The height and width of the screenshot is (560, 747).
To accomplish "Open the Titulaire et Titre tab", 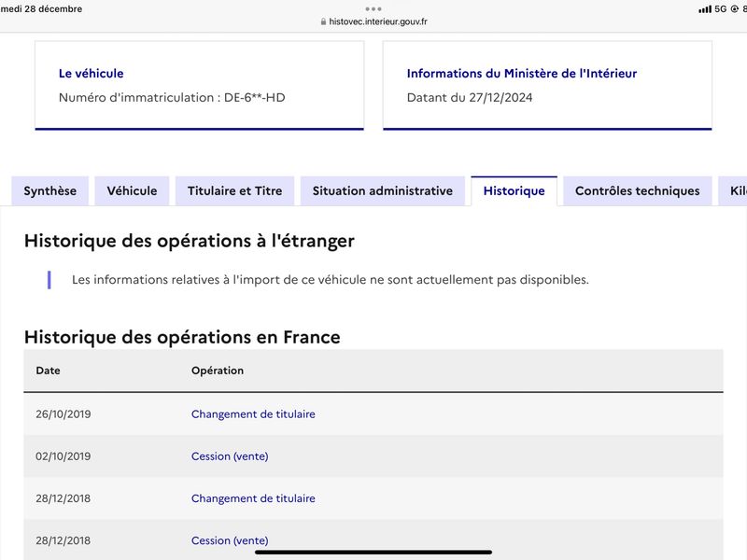I will [x=235, y=191].
